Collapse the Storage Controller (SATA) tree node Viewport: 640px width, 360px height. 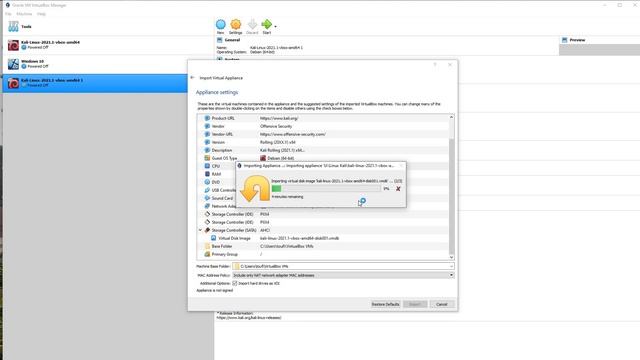pos(200,230)
